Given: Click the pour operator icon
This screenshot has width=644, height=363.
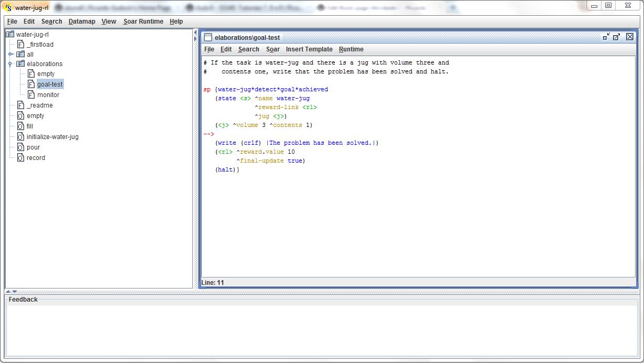Looking at the screenshot, I should pos(20,147).
